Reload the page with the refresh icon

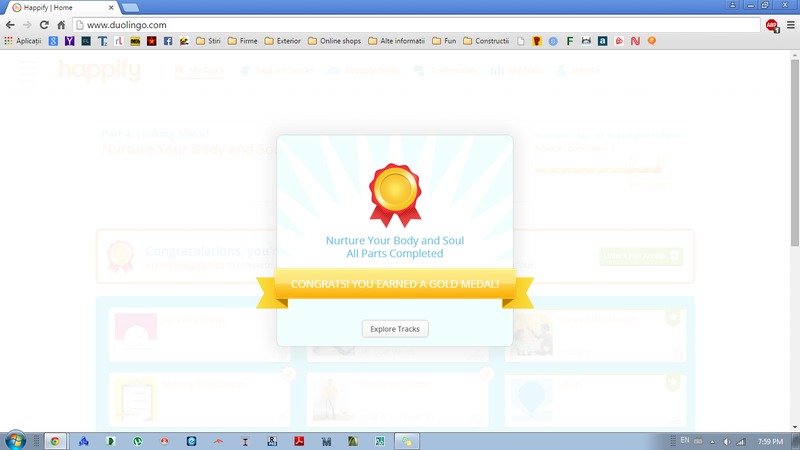click(44, 25)
